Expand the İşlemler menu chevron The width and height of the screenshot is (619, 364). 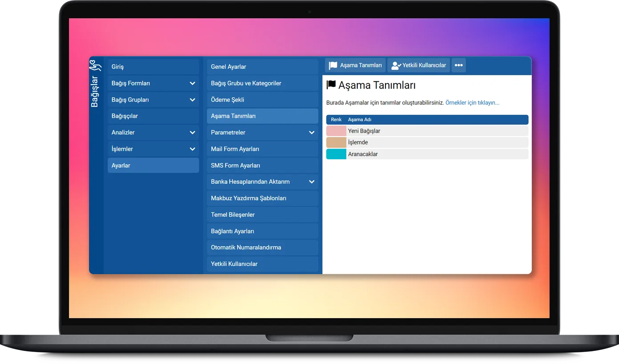tap(192, 149)
